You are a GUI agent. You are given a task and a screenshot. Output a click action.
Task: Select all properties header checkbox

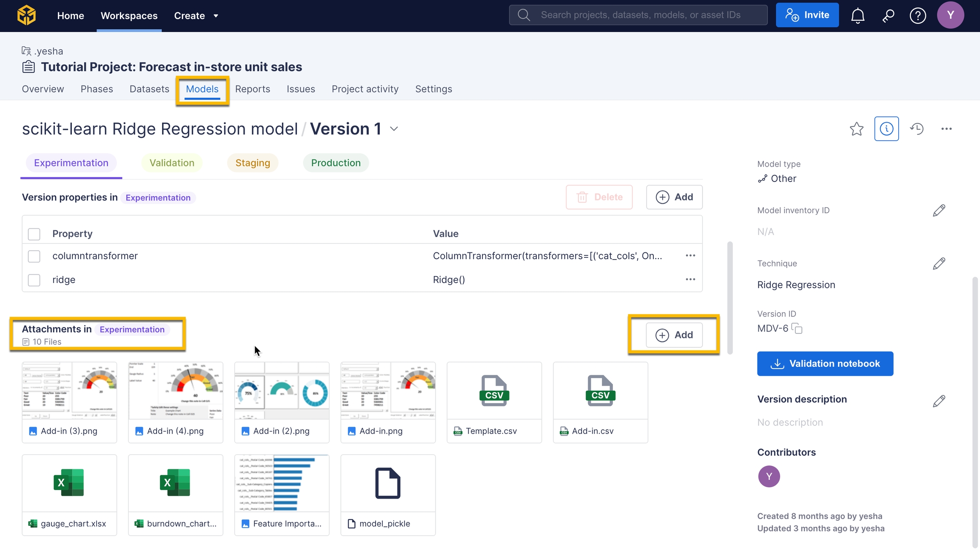(x=34, y=234)
